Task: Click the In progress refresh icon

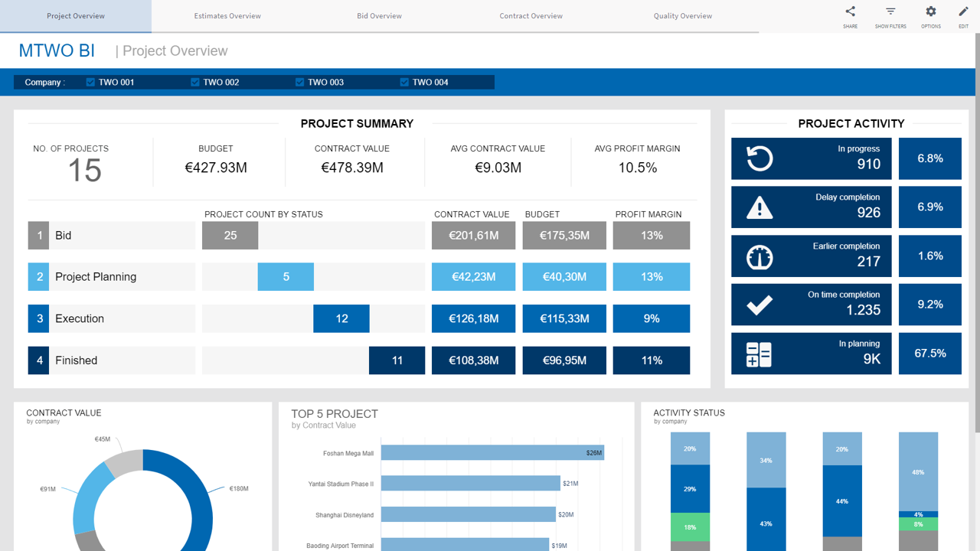Action: pos(759,159)
